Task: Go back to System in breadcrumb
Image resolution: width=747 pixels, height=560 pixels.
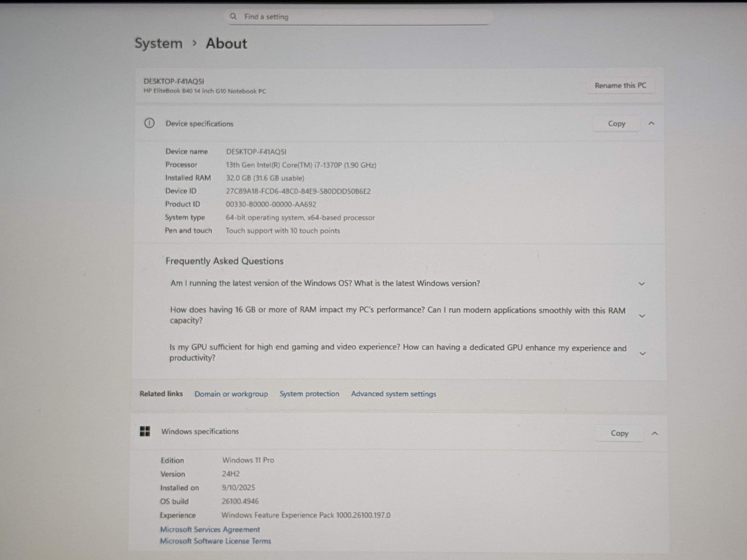Action: [x=158, y=43]
